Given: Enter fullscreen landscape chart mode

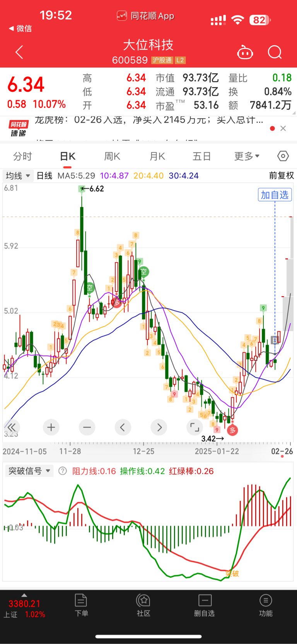Looking at the screenshot, I should 195,427.
